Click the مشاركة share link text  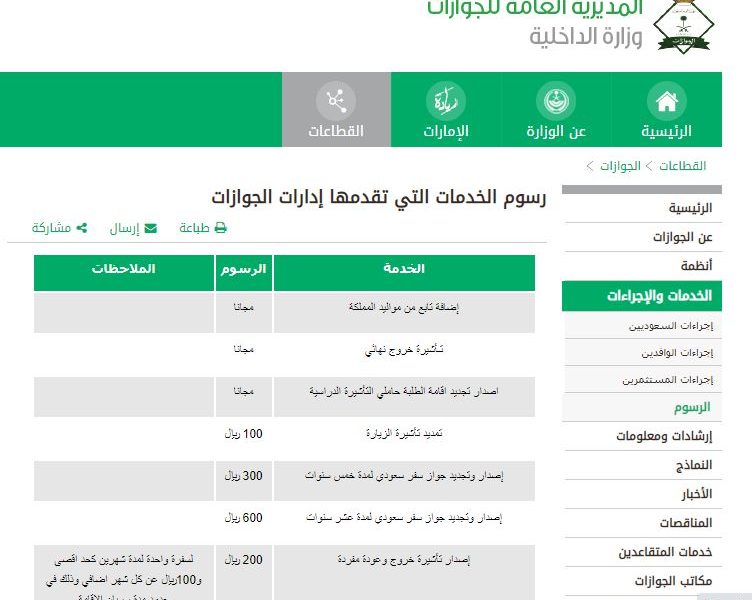pos(51,228)
